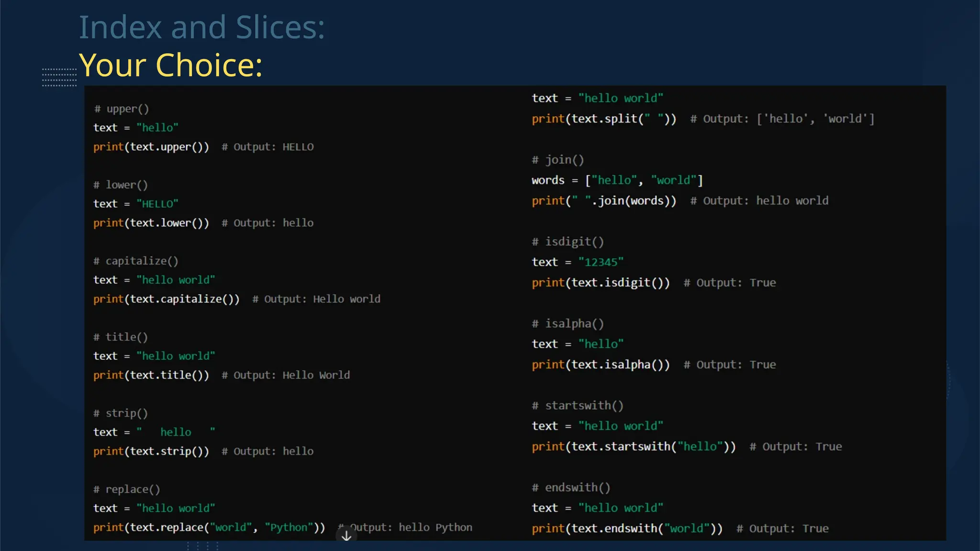The height and width of the screenshot is (551, 980).
Task: Click the text = "12345" assignment
Action: (x=578, y=262)
